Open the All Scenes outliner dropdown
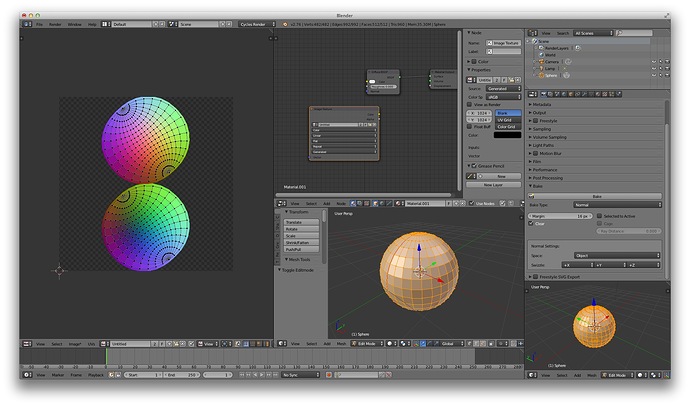The image size is (690, 405). pos(593,33)
